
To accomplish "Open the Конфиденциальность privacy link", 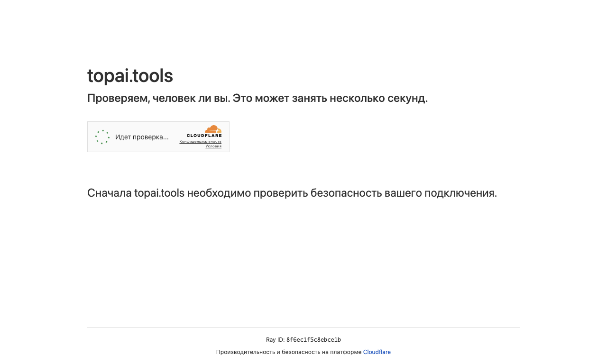I will pos(200,141).
